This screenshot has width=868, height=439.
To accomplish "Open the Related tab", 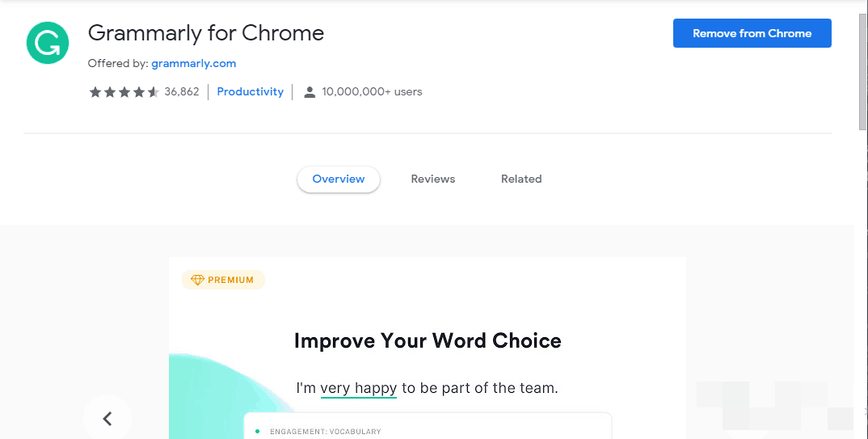I will coord(521,179).
